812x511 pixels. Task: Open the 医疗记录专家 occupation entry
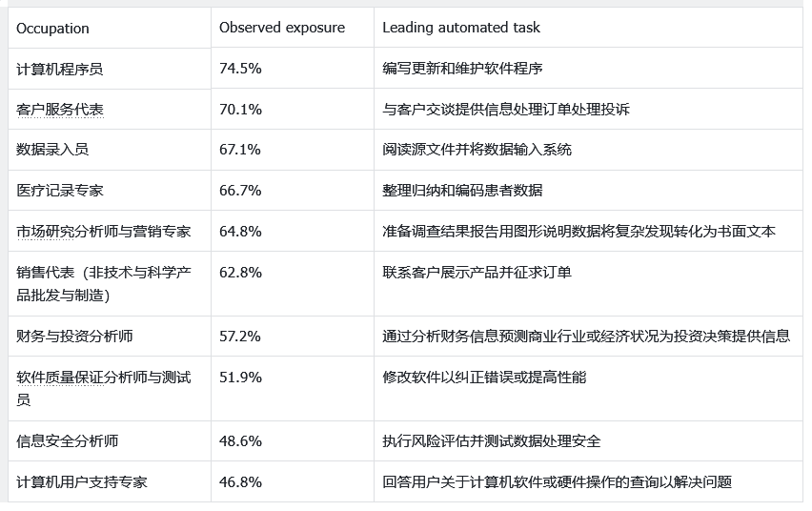[60, 191]
